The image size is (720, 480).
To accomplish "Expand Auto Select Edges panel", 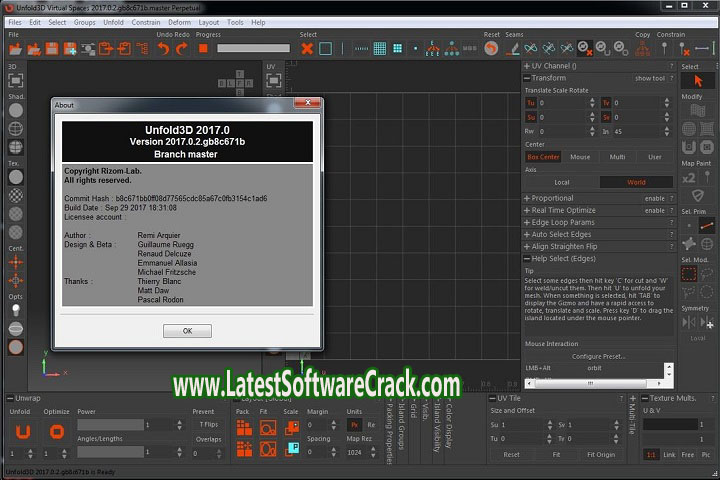I will coord(527,234).
